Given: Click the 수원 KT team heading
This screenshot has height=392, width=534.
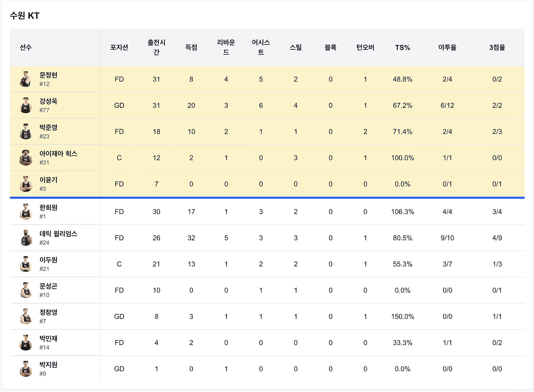Looking at the screenshot, I should [25, 16].
